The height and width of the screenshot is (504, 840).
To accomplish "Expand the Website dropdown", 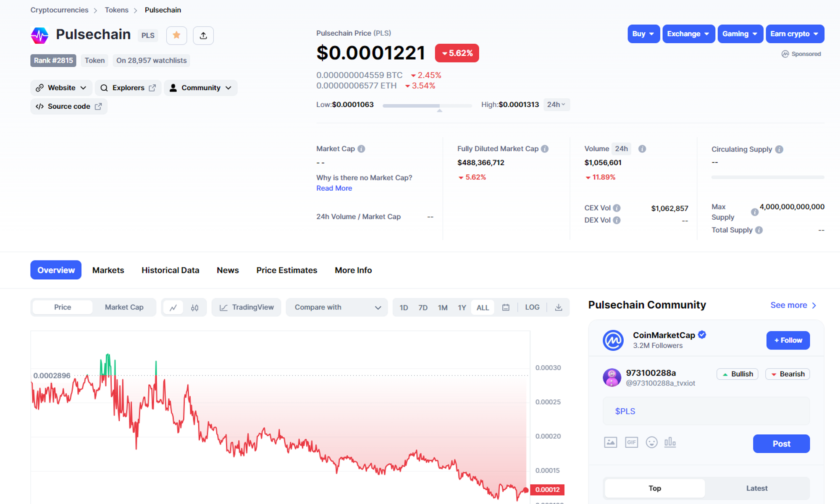I will [61, 88].
